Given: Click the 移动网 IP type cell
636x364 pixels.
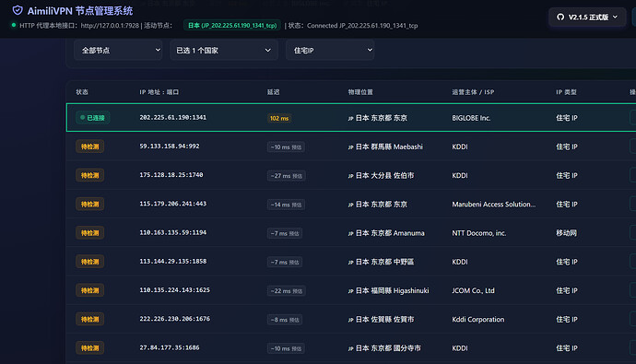Looking at the screenshot, I should (566, 233).
